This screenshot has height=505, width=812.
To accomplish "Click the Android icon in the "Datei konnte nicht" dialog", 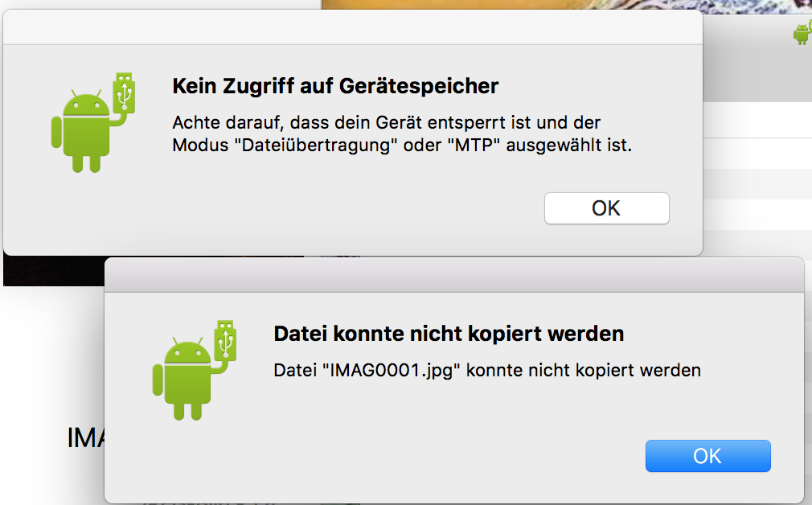I will tap(195, 371).
